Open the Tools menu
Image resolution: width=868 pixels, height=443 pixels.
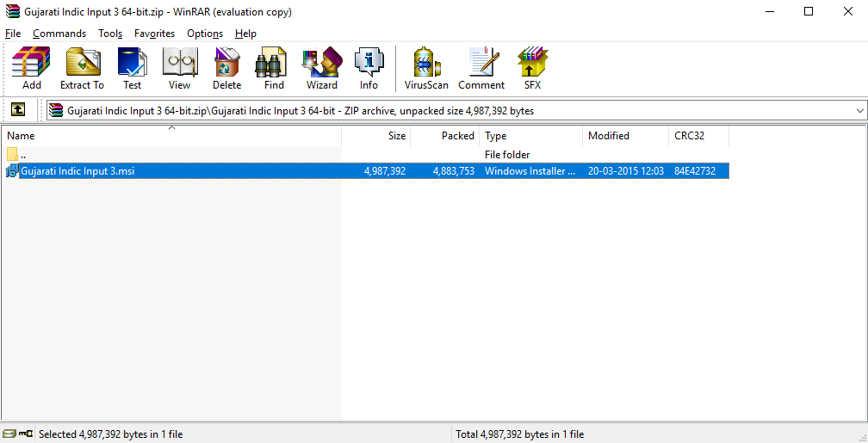pos(110,34)
